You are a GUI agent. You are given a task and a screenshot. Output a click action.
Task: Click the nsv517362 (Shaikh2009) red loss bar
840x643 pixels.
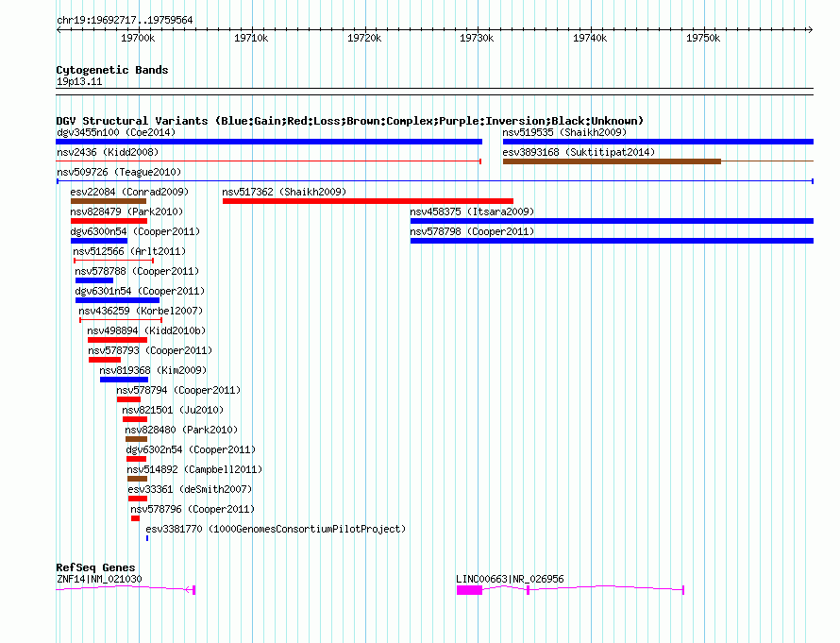(x=367, y=201)
